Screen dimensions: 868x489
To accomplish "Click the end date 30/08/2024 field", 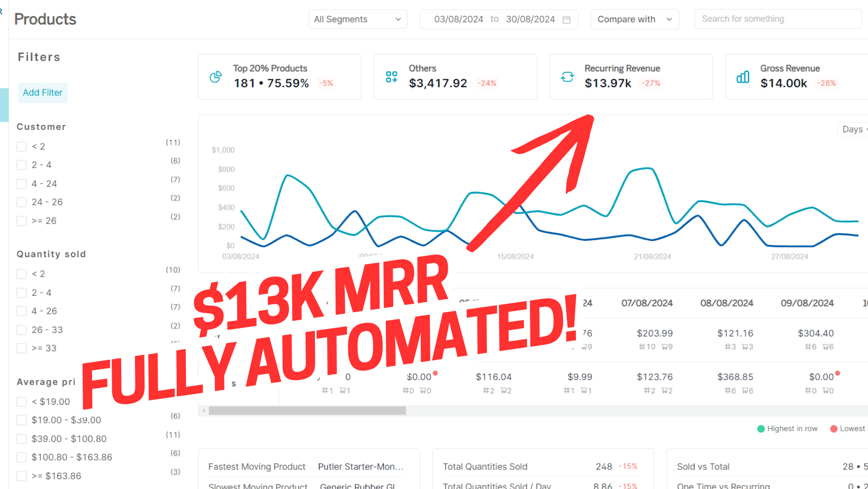I will (530, 20).
